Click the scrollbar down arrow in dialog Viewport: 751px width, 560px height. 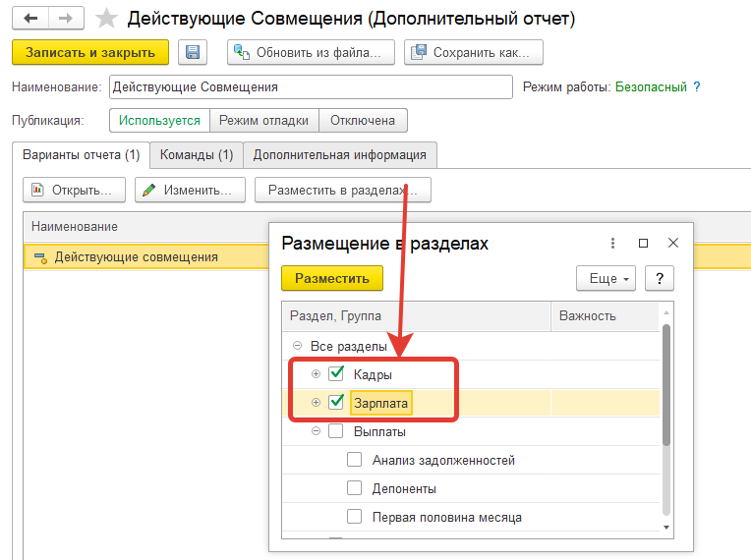tap(666, 528)
